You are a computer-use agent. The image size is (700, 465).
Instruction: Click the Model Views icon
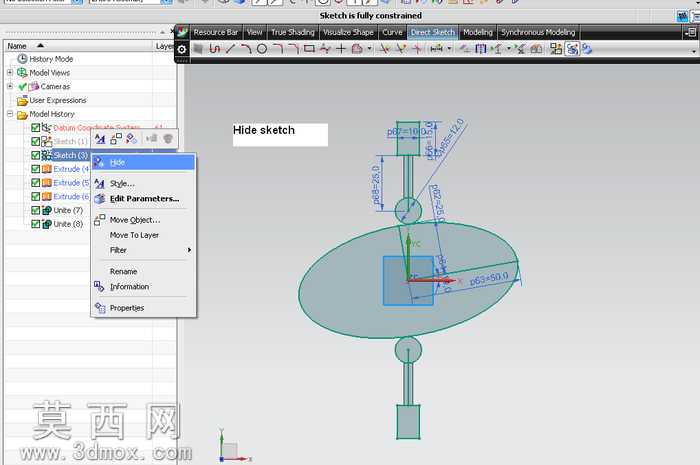point(22,72)
